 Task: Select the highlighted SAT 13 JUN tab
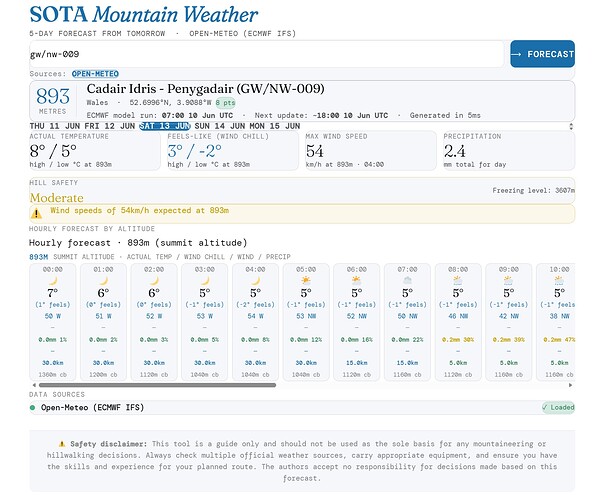(x=165, y=126)
